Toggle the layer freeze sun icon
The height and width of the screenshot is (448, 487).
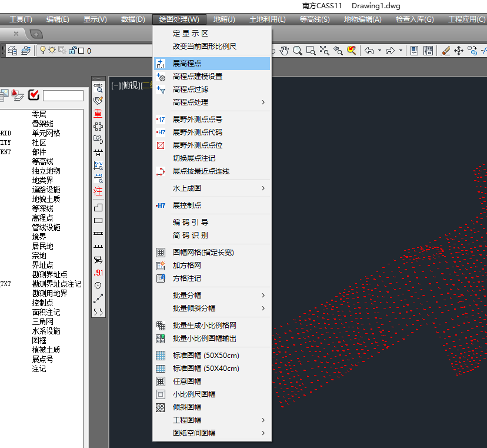[x=52, y=51]
